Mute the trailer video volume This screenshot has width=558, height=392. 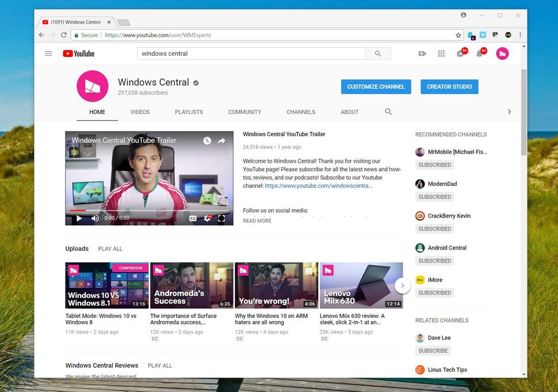[x=94, y=218]
